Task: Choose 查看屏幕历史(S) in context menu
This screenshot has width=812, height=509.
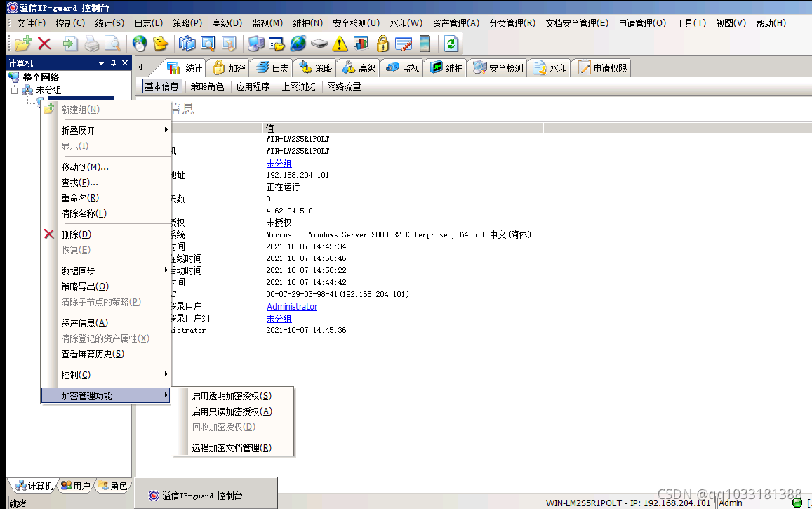Action: pyautogui.click(x=105, y=354)
